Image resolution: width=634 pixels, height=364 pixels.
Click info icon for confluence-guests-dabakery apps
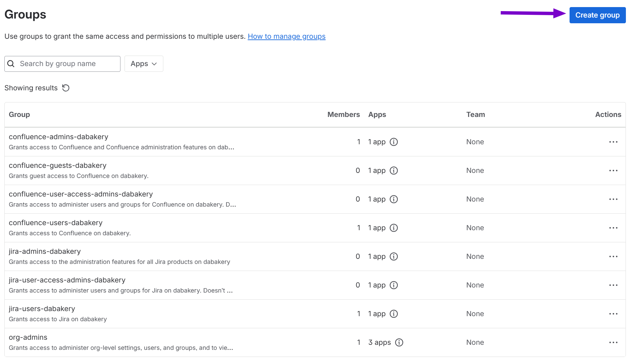394,171
